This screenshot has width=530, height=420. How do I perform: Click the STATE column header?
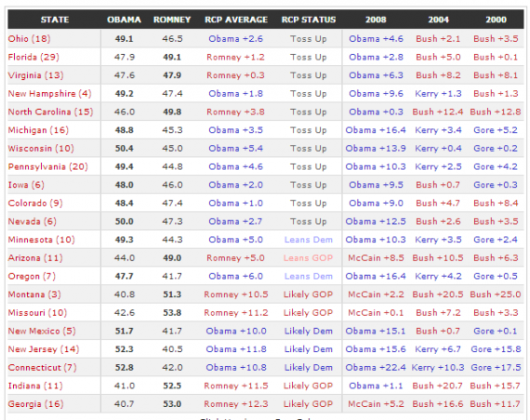(55, 20)
